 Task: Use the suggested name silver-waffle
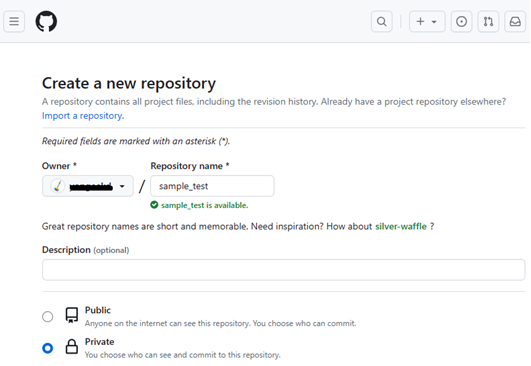pos(401,226)
